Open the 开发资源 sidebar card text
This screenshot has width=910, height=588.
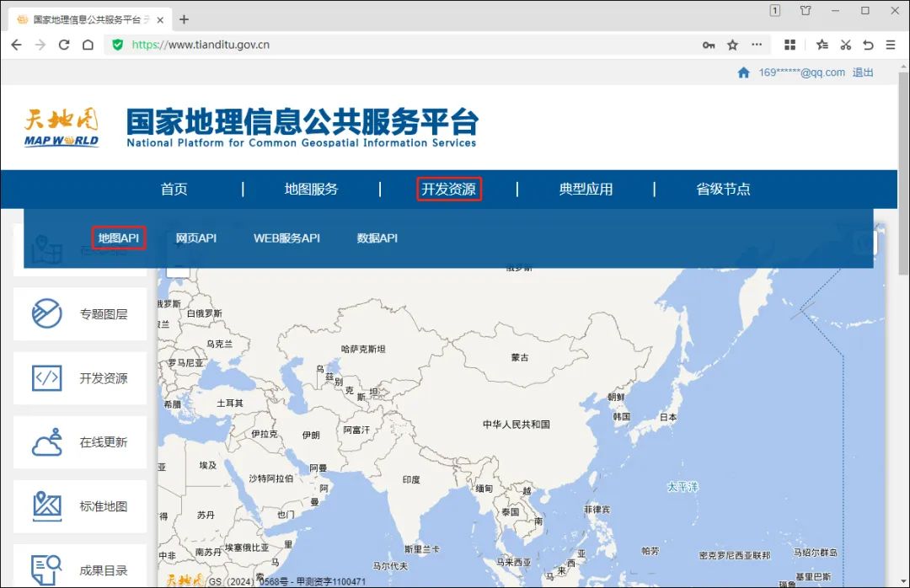104,378
